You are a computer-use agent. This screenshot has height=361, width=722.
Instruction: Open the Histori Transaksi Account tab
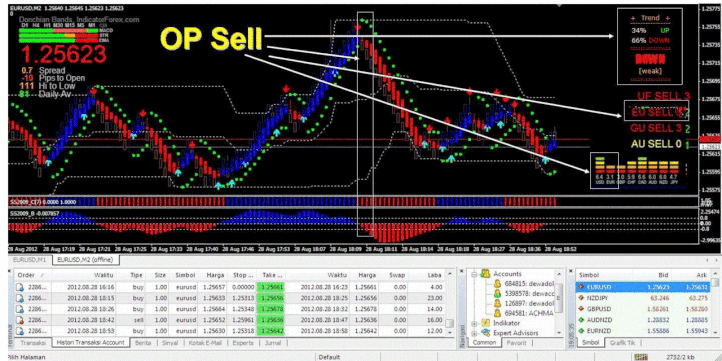pyautogui.click(x=90, y=343)
